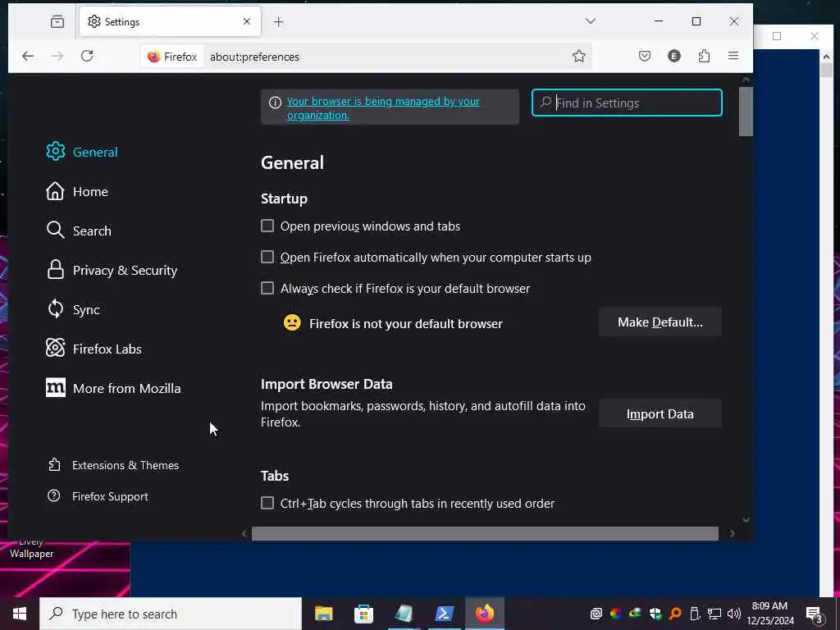This screenshot has height=630, width=840.
Task: Bookmark this page with the star
Action: [578, 57]
